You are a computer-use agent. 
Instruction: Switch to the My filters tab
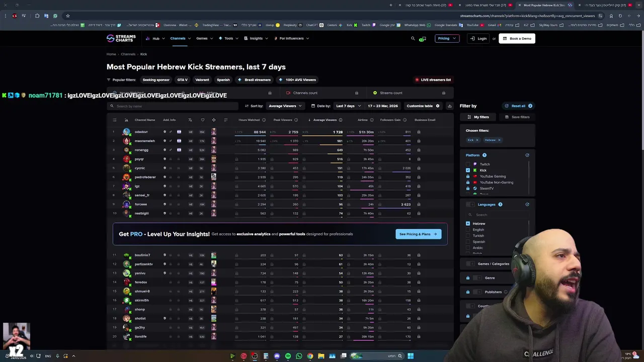(478, 117)
